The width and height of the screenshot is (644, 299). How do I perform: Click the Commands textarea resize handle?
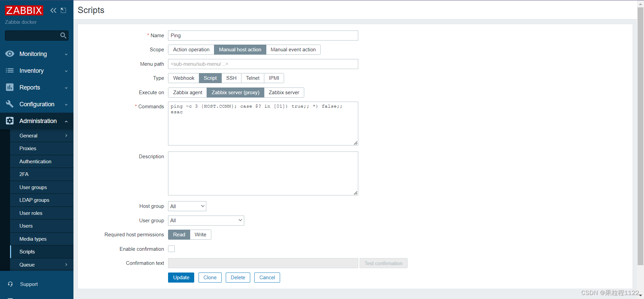356,143
